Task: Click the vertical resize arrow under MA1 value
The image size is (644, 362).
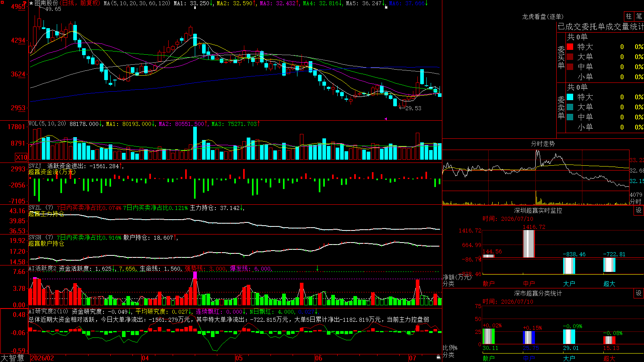Action: (195, 8)
